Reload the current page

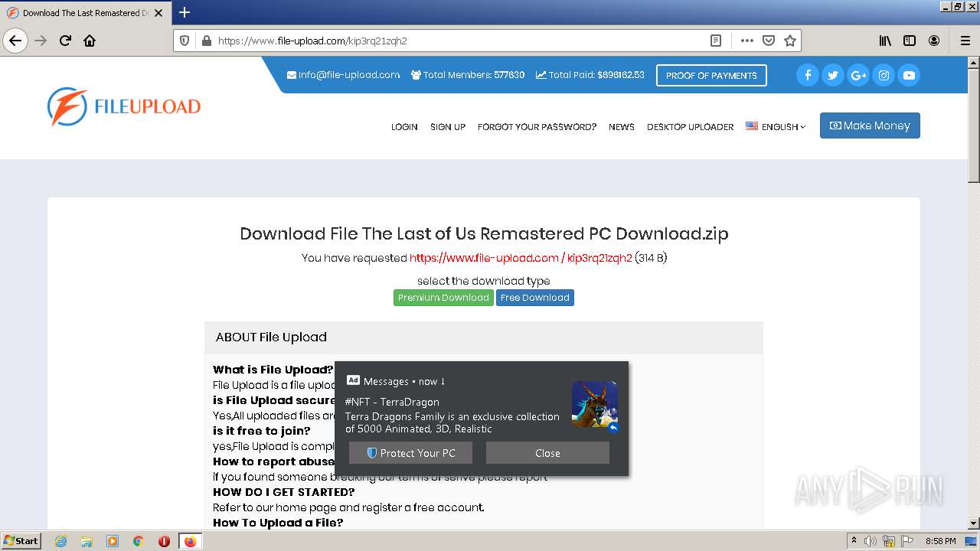pyautogui.click(x=65, y=41)
